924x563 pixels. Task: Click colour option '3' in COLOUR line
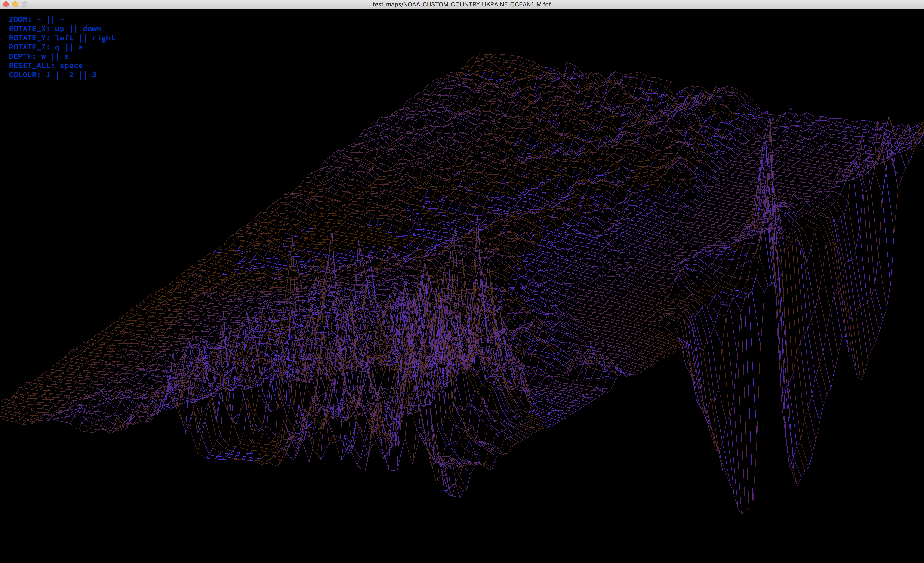tap(94, 75)
